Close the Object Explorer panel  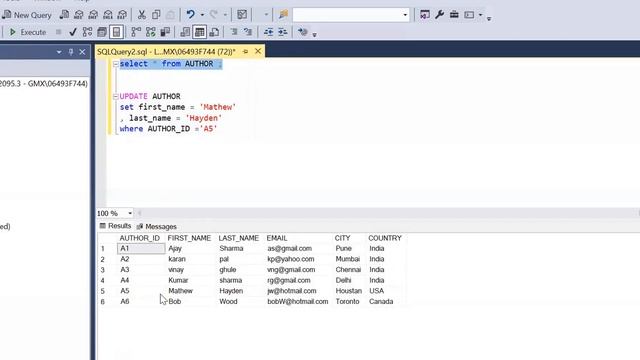[x=82, y=52]
